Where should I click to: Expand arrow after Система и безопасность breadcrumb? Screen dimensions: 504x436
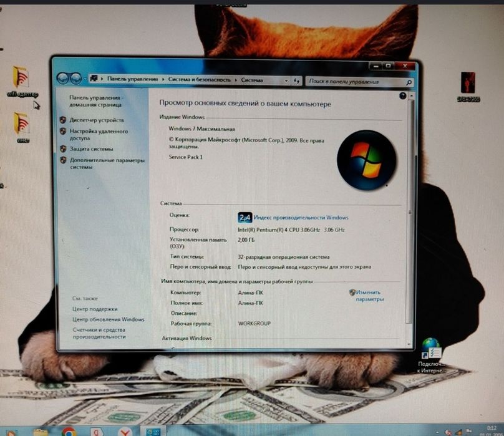click(236, 80)
